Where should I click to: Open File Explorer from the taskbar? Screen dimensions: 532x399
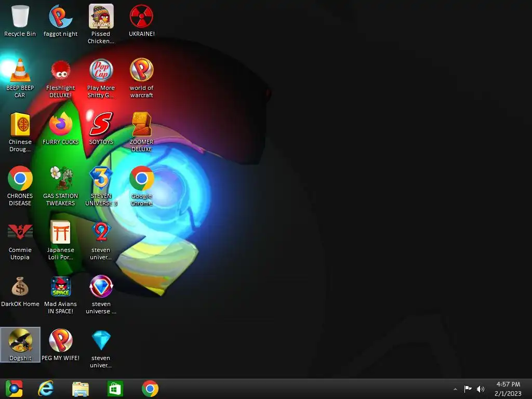(81, 389)
